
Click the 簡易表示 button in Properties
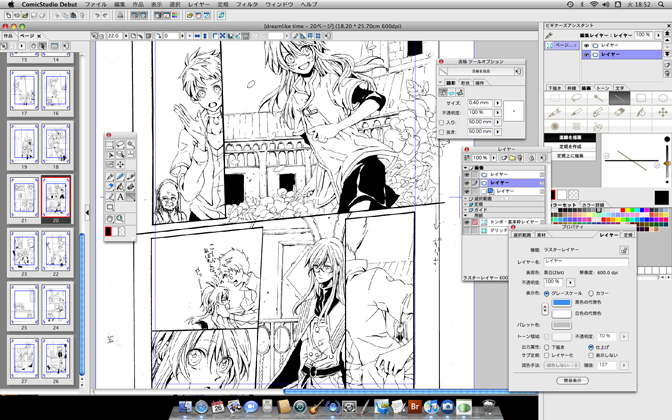[x=573, y=381]
